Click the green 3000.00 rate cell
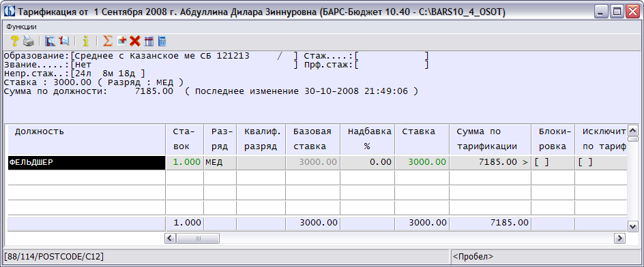The image size is (644, 267). tap(422, 162)
